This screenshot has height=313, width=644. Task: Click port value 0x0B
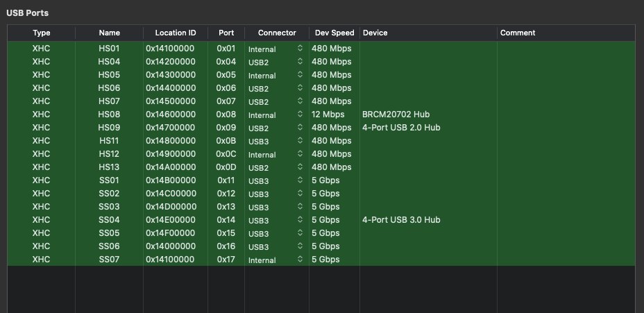point(226,140)
